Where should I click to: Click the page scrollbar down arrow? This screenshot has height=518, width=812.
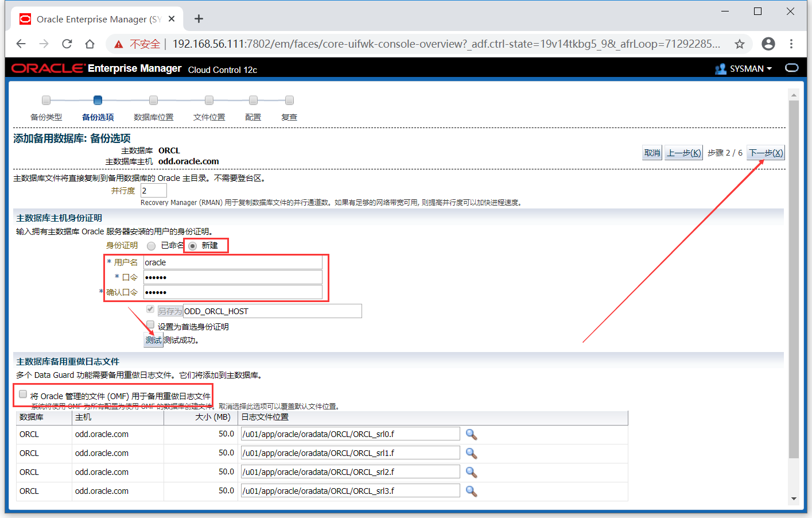pyautogui.click(x=794, y=498)
